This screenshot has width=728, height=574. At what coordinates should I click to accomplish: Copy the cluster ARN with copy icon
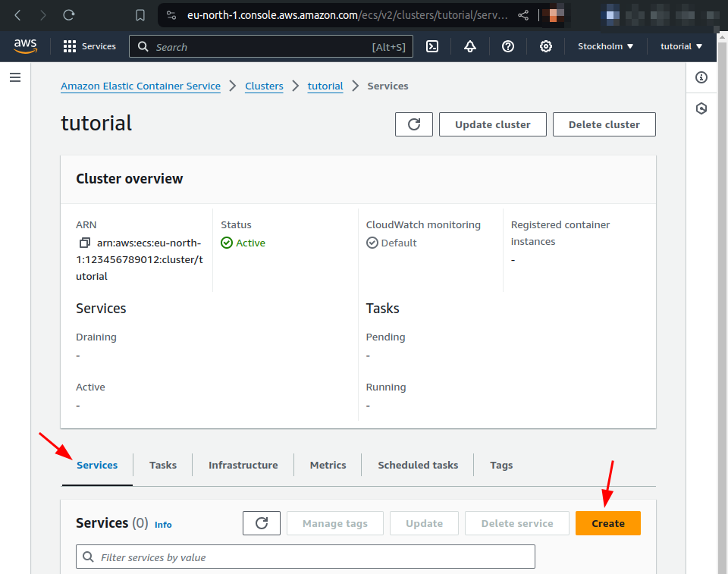(84, 243)
